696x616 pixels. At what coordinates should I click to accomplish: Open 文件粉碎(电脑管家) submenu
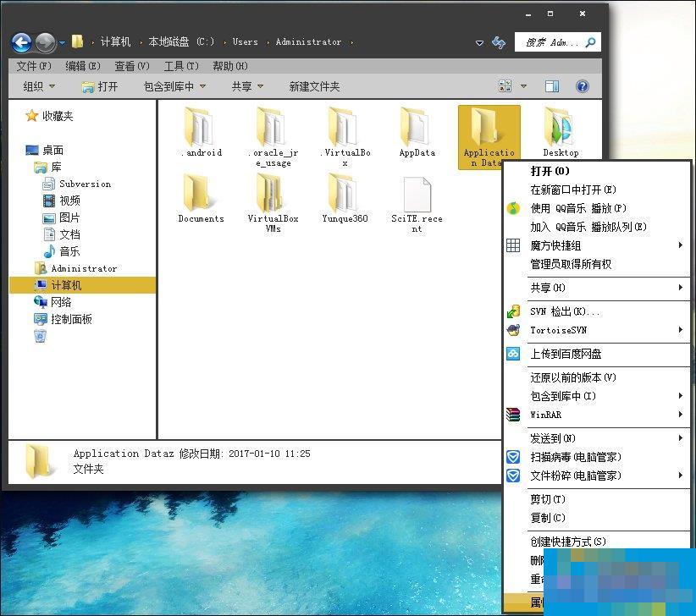click(x=598, y=476)
